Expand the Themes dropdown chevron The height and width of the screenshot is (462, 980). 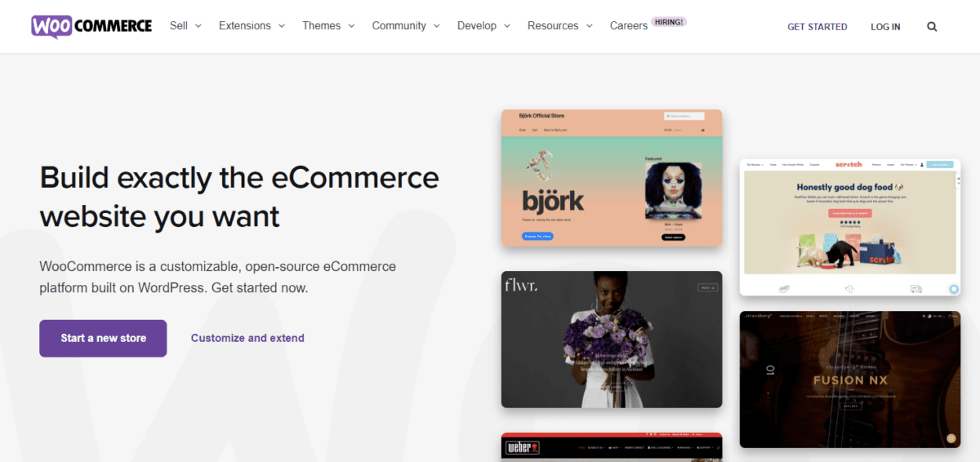point(351,26)
